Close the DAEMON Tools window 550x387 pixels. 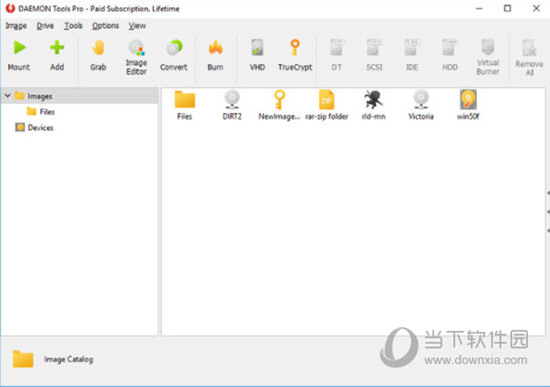point(536,8)
